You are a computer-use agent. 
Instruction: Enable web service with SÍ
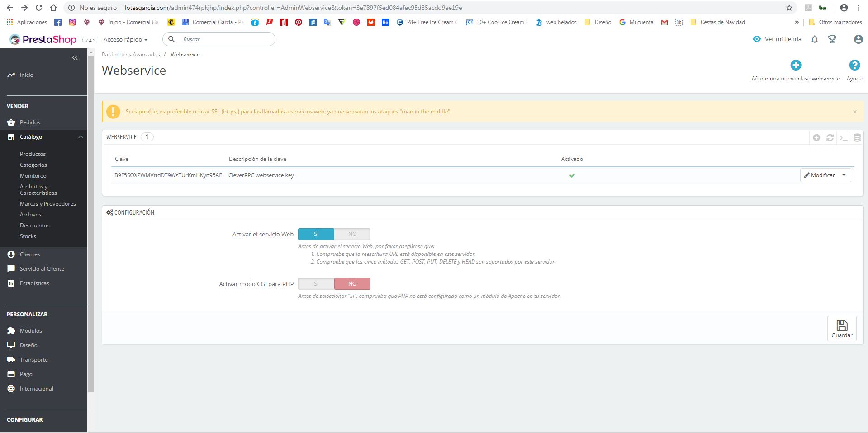316,234
